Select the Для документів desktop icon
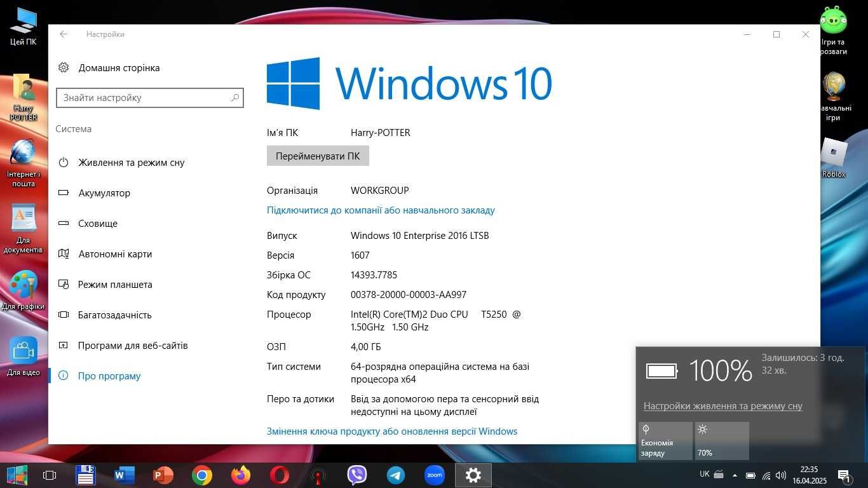868x488 pixels. click(24, 229)
